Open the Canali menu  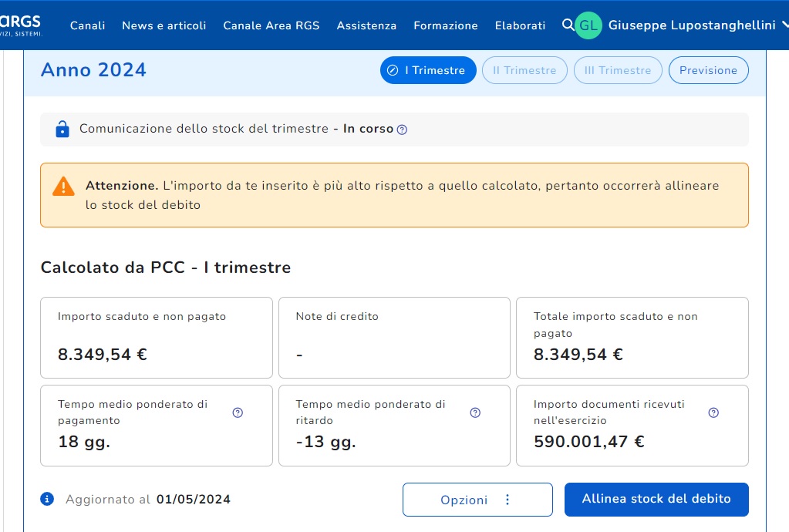(87, 25)
